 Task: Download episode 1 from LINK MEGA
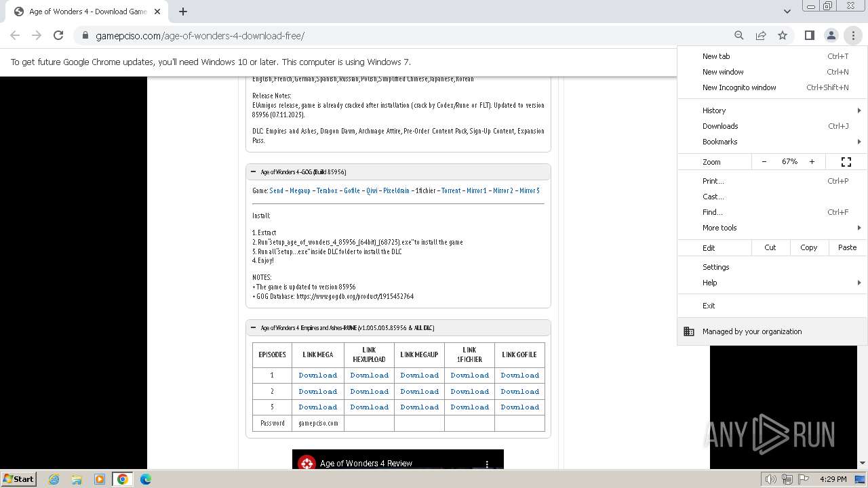coord(318,375)
